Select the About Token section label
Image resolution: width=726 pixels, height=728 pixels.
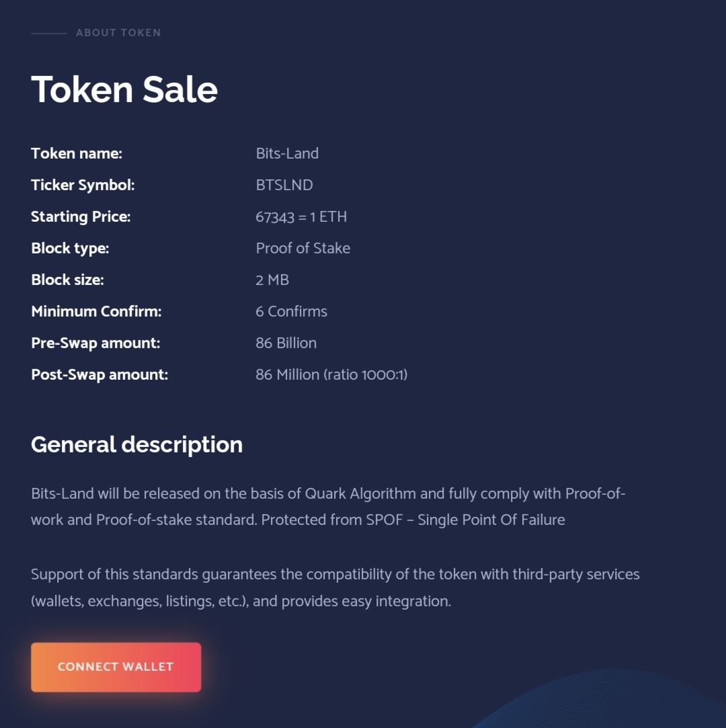point(118,33)
